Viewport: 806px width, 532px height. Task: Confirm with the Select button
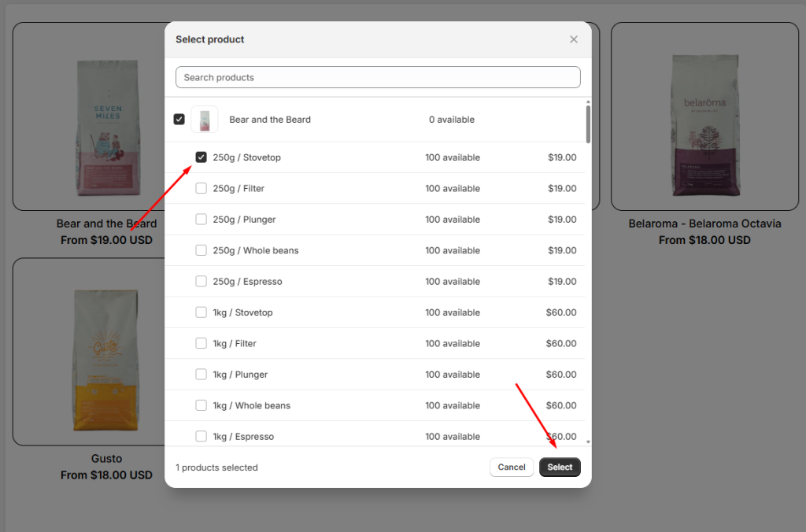click(560, 467)
